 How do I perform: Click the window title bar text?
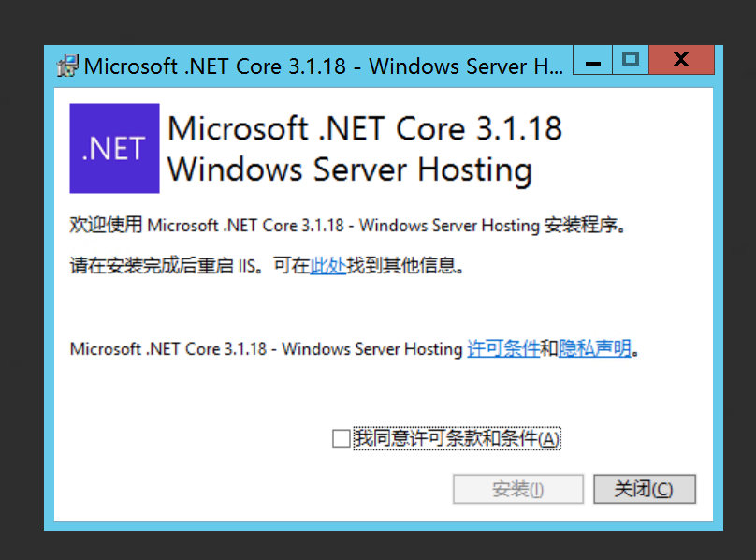pyautogui.click(x=324, y=66)
